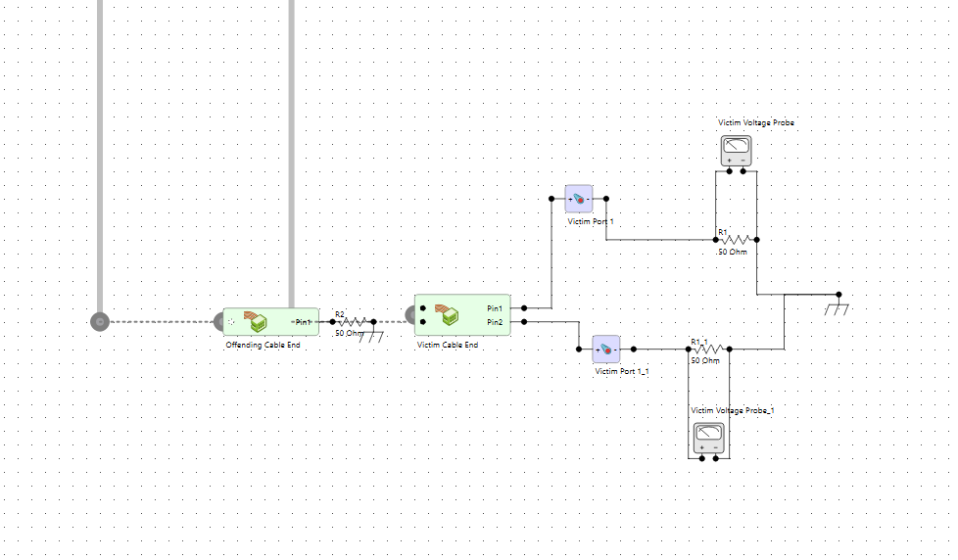Image resolution: width=958 pixels, height=560 pixels.
Task: Click the 50 Ohm value under R1
Action: 732,252
